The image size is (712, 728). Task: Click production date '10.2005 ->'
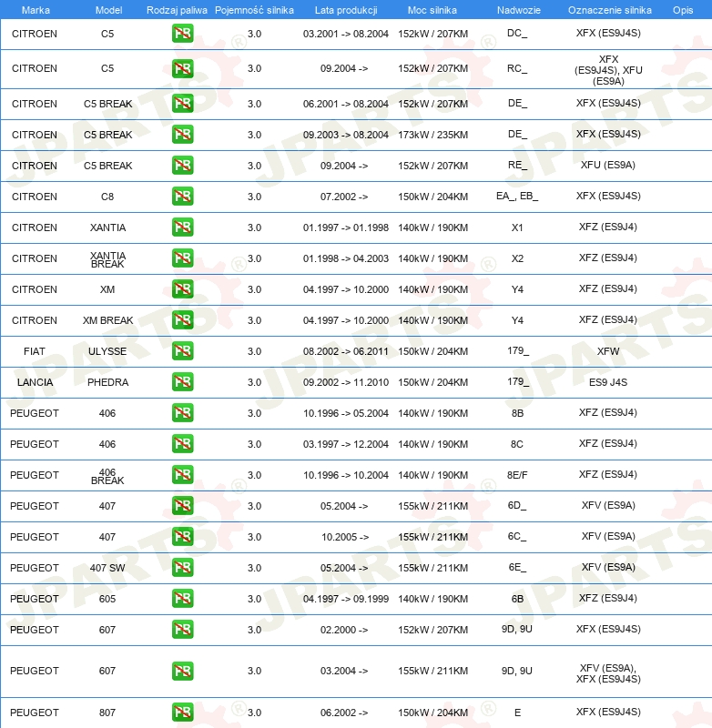click(345, 537)
